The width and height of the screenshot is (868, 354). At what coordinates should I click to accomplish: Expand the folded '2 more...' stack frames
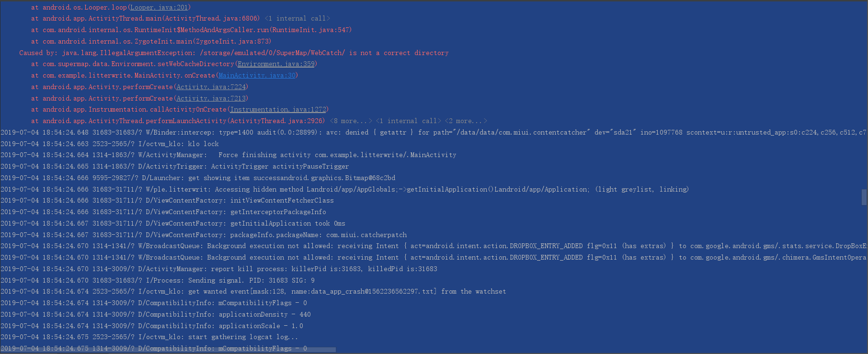coord(466,121)
